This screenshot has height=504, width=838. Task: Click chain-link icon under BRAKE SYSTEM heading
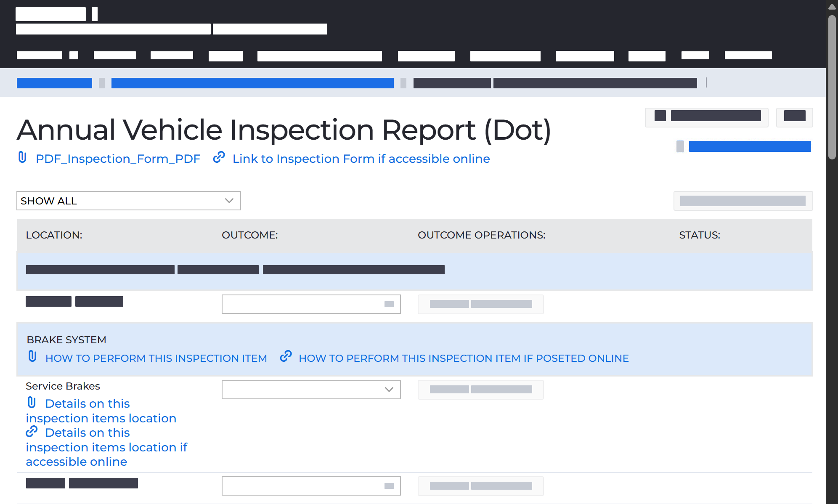pyautogui.click(x=286, y=356)
